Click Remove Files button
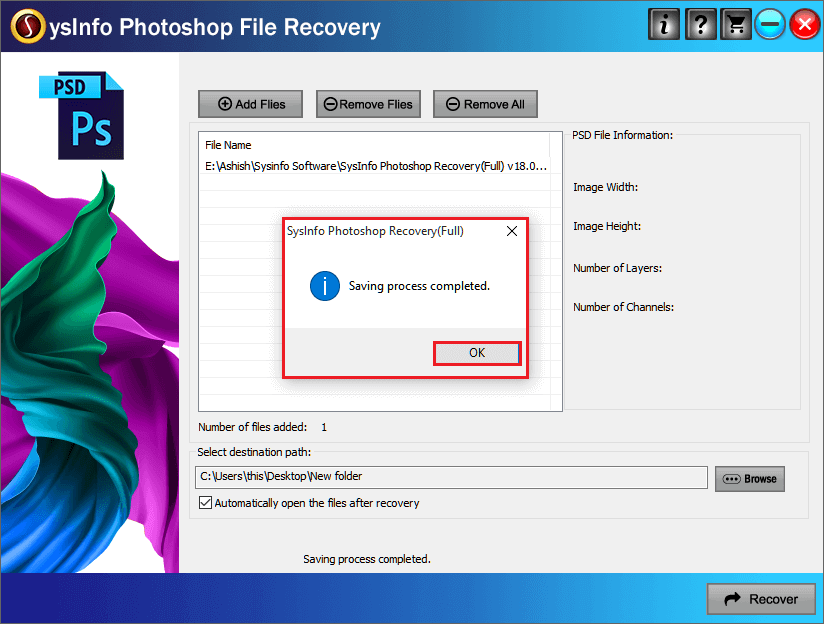The image size is (824, 624). click(x=368, y=104)
